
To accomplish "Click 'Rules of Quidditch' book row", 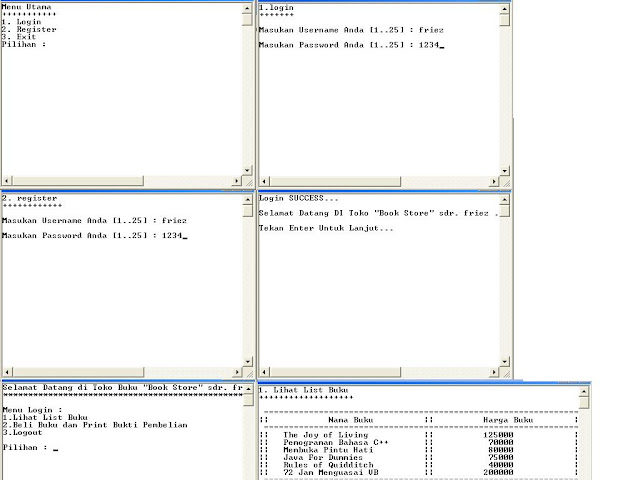I will pyautogui.click(x=328, y=465).
